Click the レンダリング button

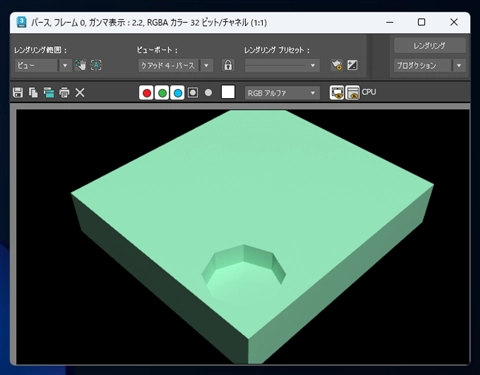pyautogui.click(x=430, y=46)
